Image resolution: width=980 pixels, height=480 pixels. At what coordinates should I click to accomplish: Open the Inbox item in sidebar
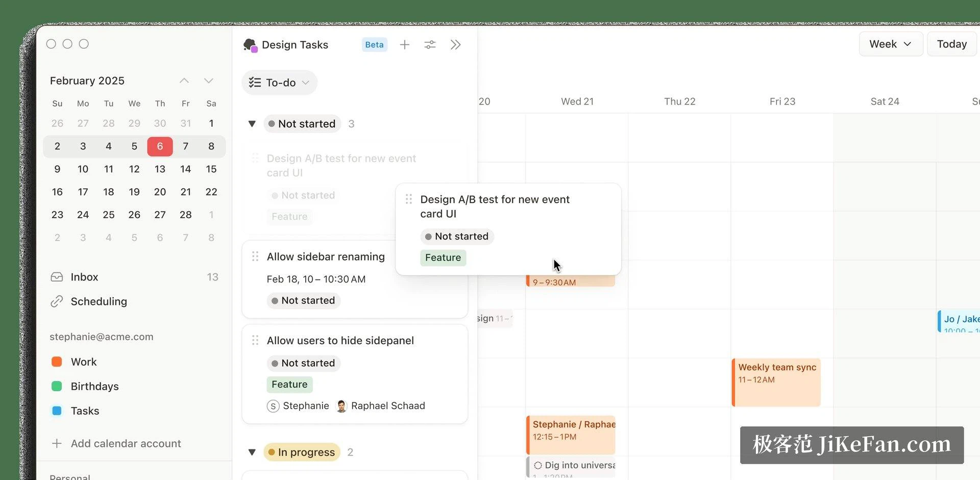point(134,277)
